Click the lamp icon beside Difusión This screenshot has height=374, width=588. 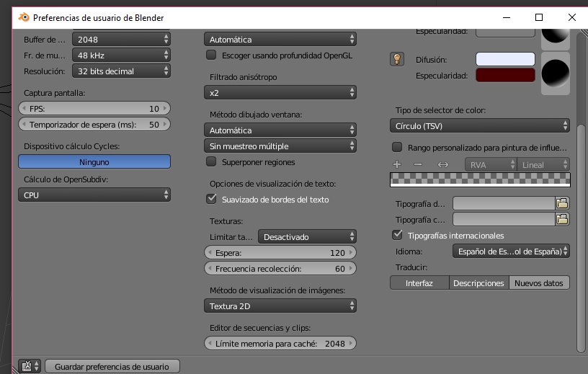397,59
